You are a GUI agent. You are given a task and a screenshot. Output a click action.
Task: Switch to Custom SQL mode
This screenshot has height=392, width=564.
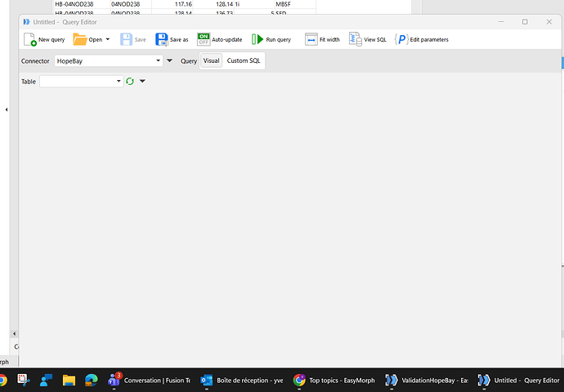pyautogui.click(x=243, y=60)
